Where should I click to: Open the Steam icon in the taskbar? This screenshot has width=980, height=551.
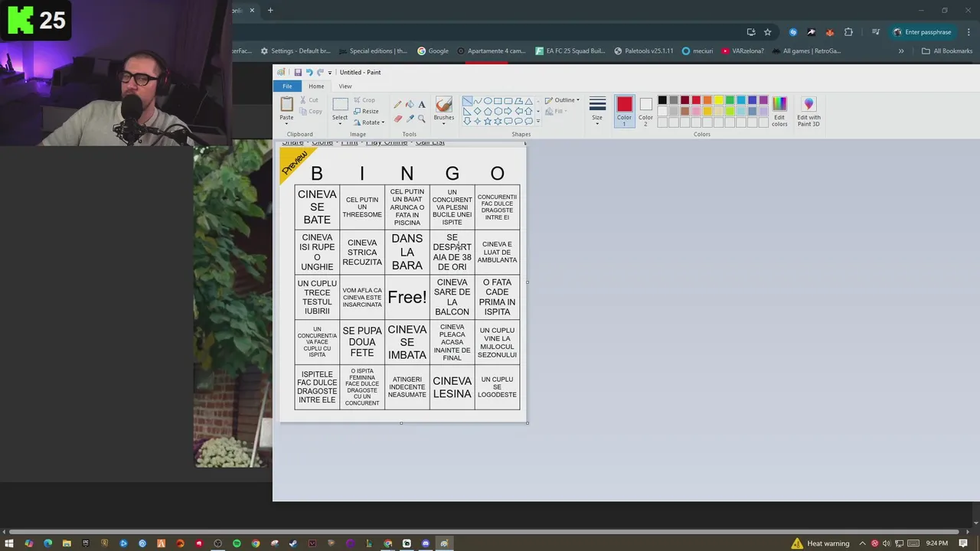coord(293,543)
